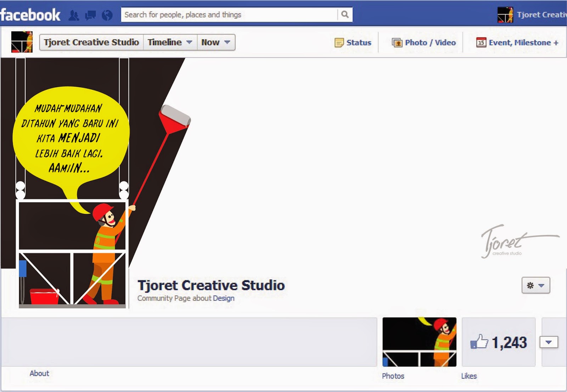This screenshot has height=392, width=567.
Task: Select Event, Milestone + tab
Action: (517, 43)
